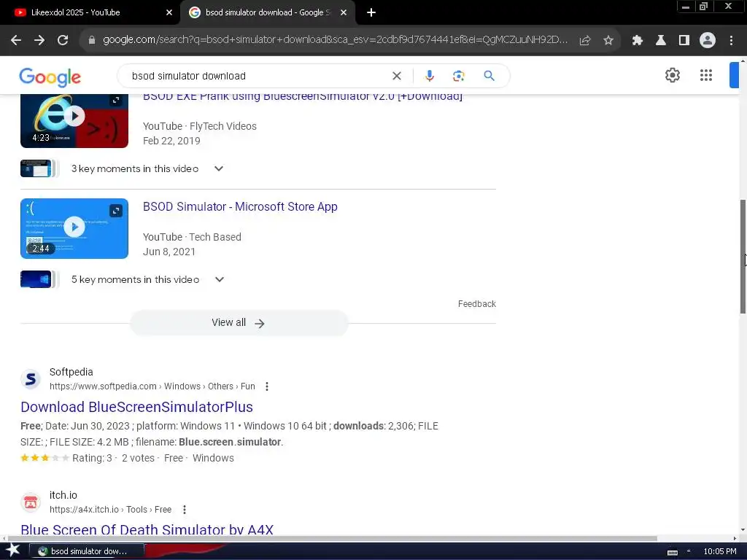The width and height of the screenshot is (747, 560).
Task: Reload the current page
Action: pyautogui.click(x=63, y=41)
